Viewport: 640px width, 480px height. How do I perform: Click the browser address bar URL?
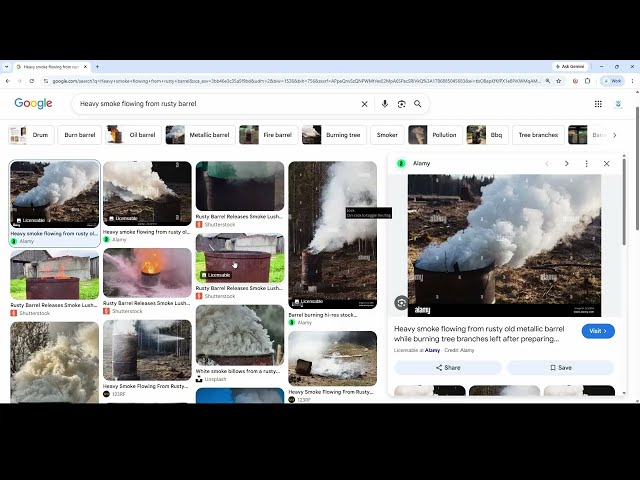[296, 81]
